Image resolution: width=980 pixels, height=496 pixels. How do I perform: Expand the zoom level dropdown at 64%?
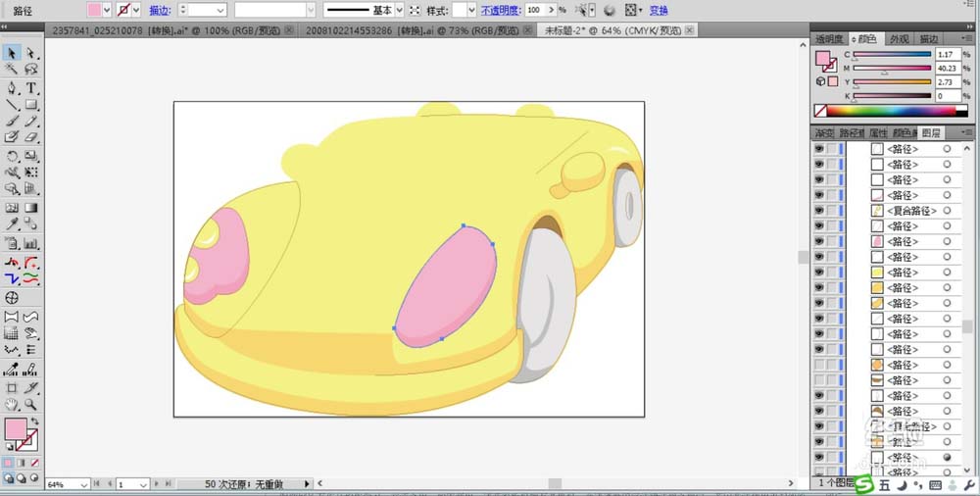(84, 484)
